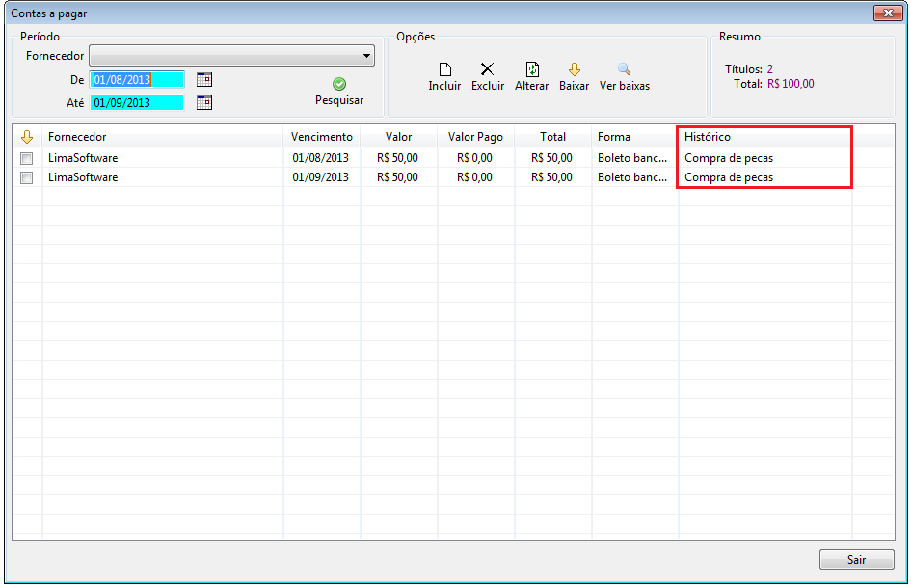Click the Pesquisar label

coord(339,100)
